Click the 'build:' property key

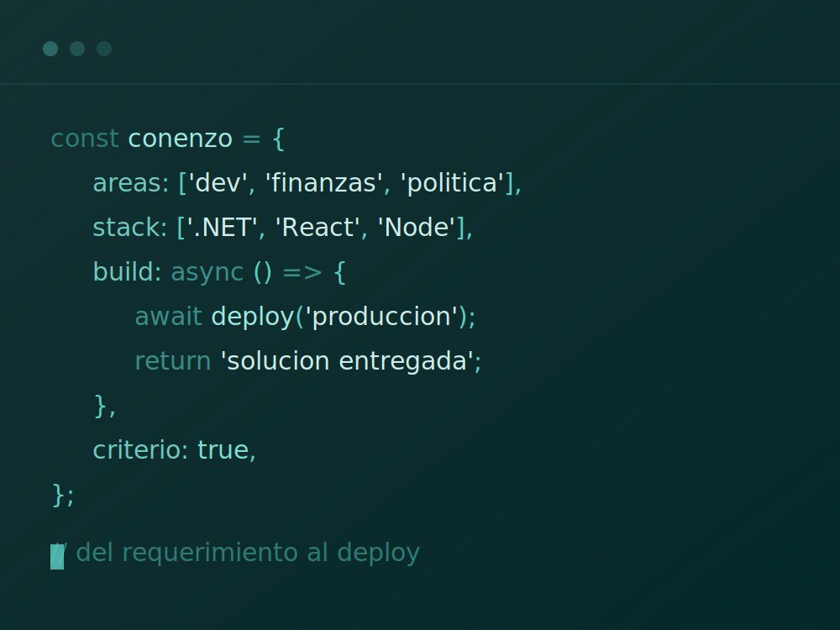tap(128, 272)
